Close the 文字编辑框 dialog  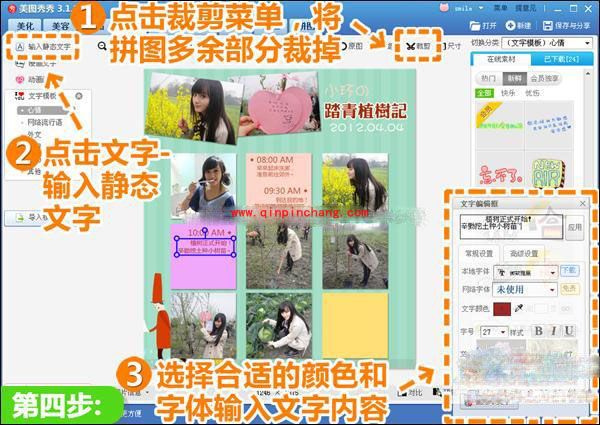[x=582, y=204]
